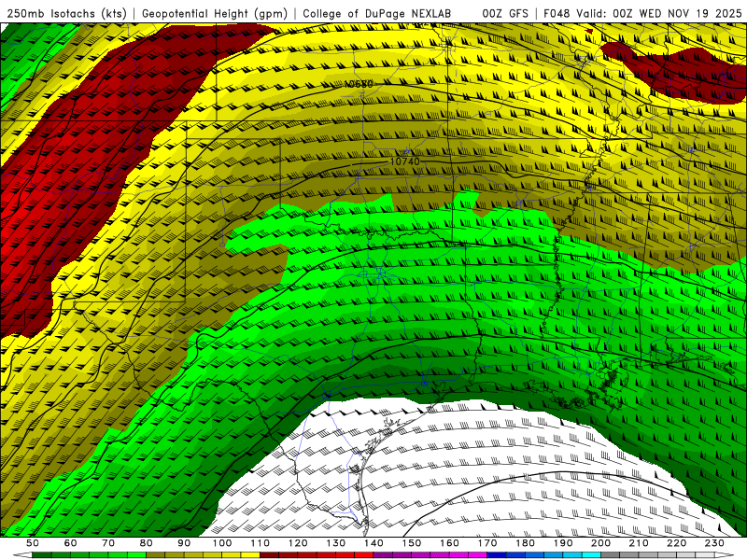
Task: Click the 200 value on the color scale
Action: [x=600, y=543]
